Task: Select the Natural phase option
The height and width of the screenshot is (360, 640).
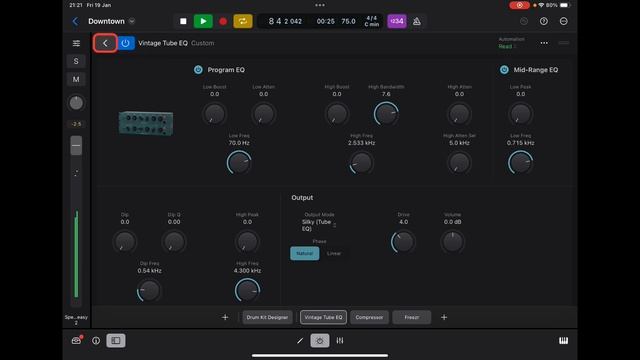Action: click(304, 253)
